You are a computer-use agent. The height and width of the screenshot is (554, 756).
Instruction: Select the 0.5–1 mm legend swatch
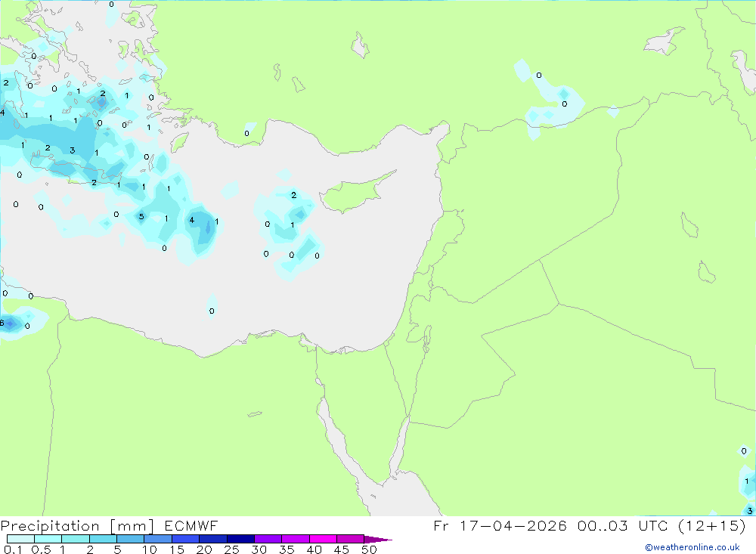pyautogui.click(x=48, y=539)
